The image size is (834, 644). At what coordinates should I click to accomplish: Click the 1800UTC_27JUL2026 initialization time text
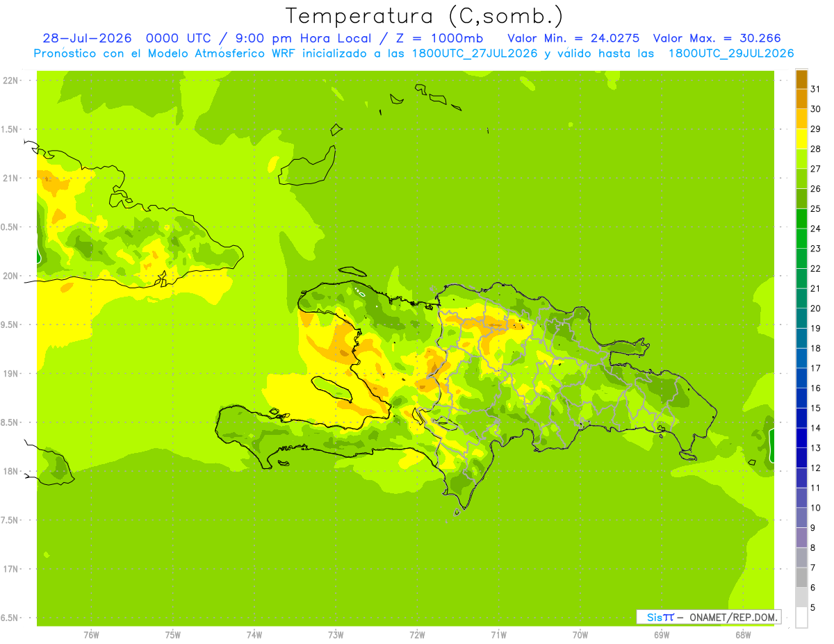[475, 53]
